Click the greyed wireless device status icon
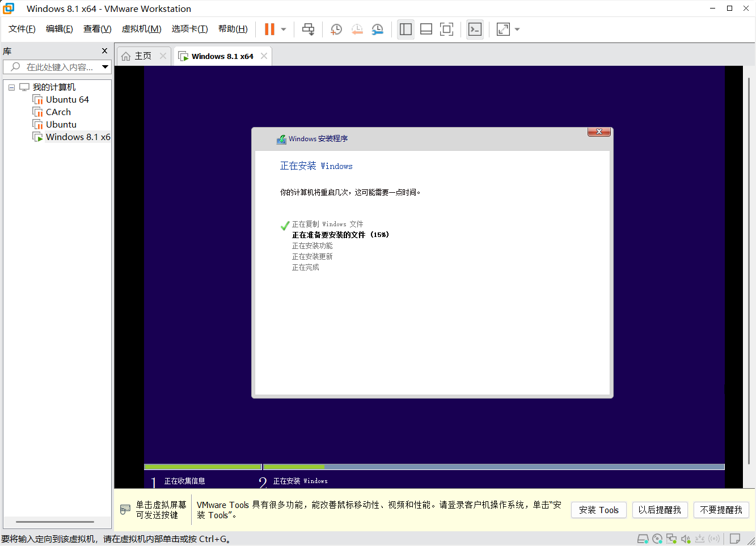 (x=715, y=539)
